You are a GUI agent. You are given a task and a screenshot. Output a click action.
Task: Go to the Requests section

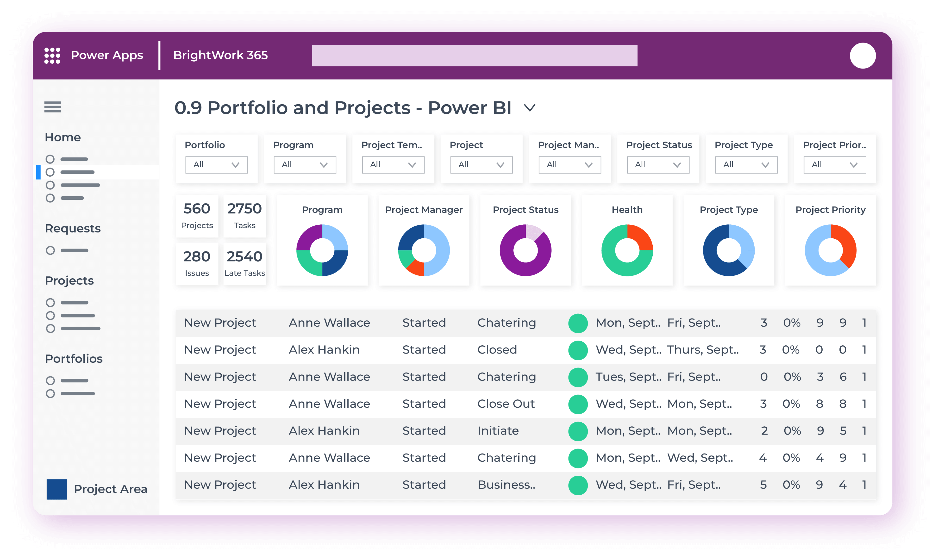[73, 228]
